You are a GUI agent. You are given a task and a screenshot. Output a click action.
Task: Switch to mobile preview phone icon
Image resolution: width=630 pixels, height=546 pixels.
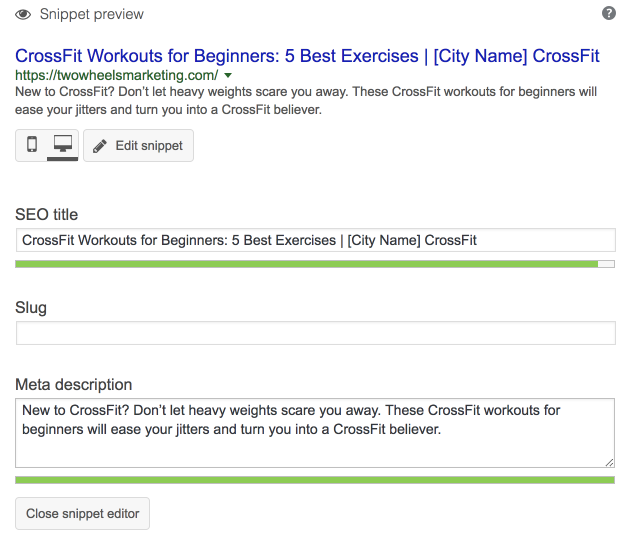click(x=32, y=144)
